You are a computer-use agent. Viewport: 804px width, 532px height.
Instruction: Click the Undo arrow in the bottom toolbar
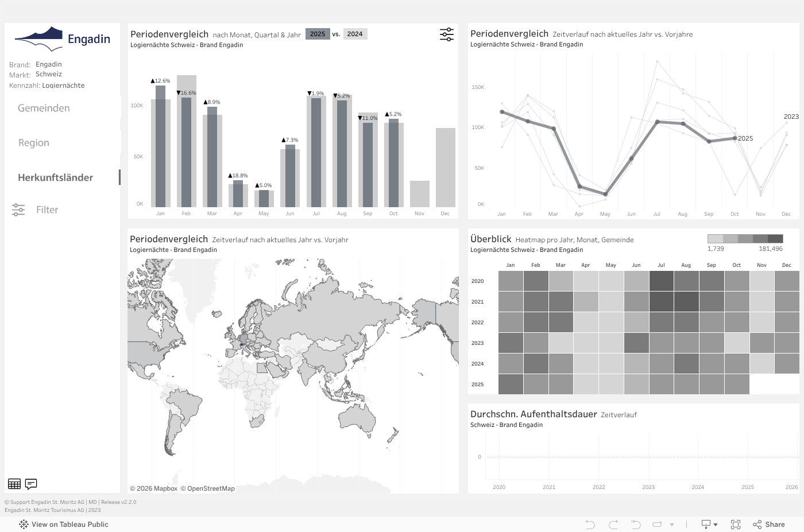590,525
